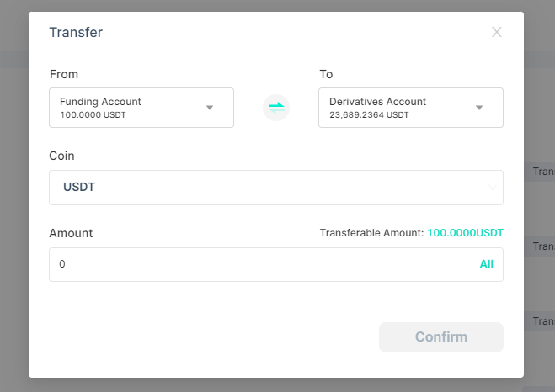
Task: Swap the From and To accounts
Action: coord(276,108)
